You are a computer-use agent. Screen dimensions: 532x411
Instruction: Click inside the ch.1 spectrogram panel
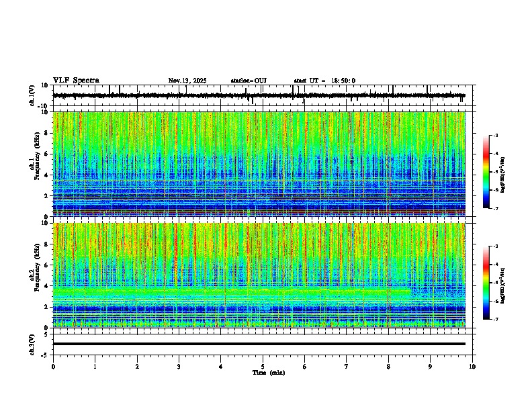point(259,164)
